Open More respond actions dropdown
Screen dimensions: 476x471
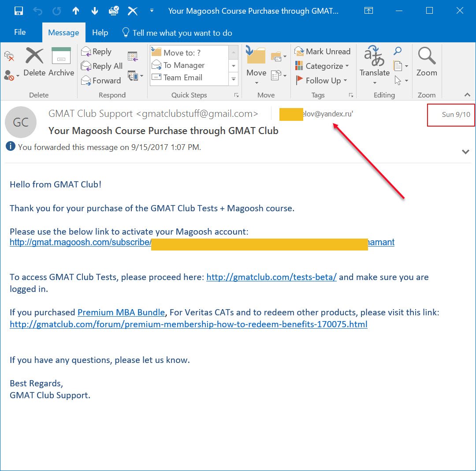click(x=135, y=76)
